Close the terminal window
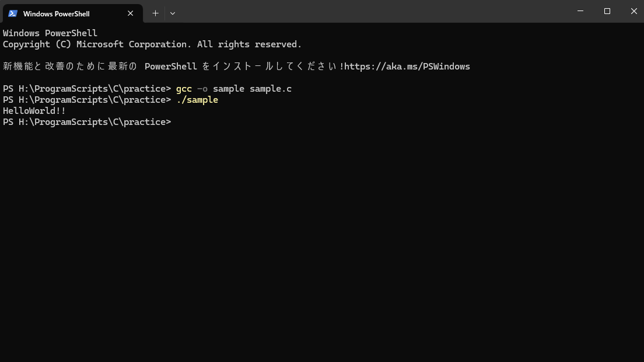Image resolution: width=644 pixels, height=362 pixels. coord(634,11)
